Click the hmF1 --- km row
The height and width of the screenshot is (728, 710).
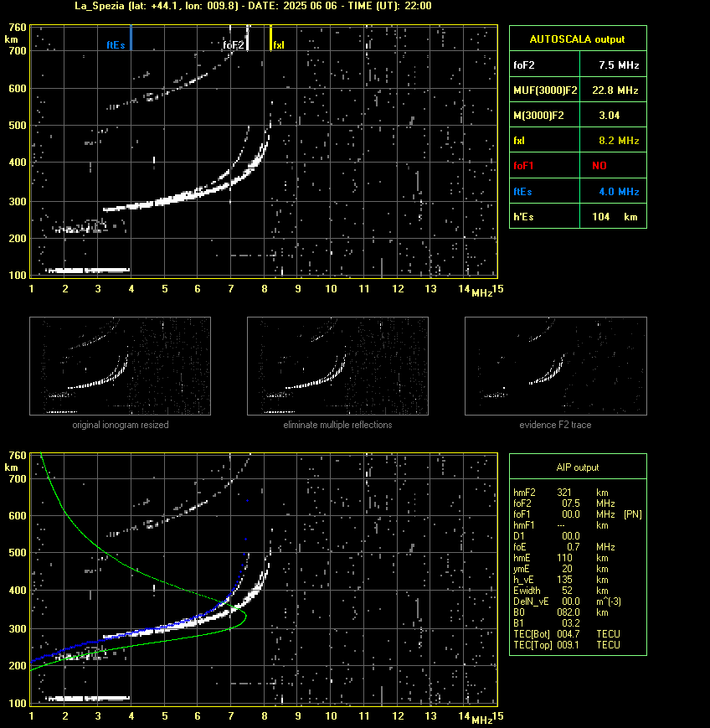click(561, 524)
